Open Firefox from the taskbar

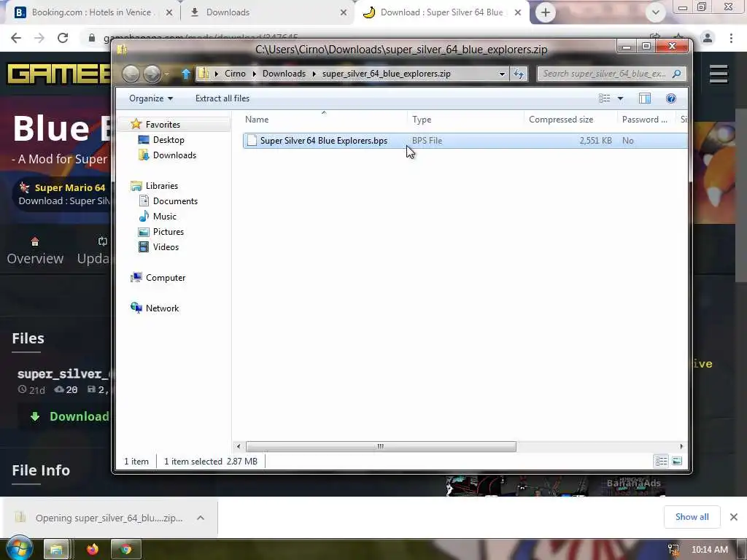(93, 550)
